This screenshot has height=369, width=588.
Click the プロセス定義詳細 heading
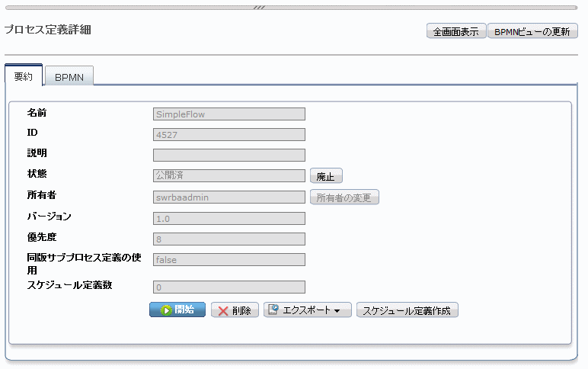(x=48, y=30)
